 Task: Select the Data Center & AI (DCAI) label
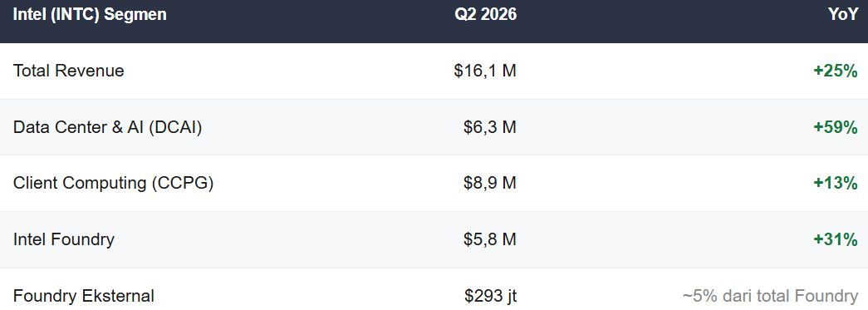tap(107, 127)
